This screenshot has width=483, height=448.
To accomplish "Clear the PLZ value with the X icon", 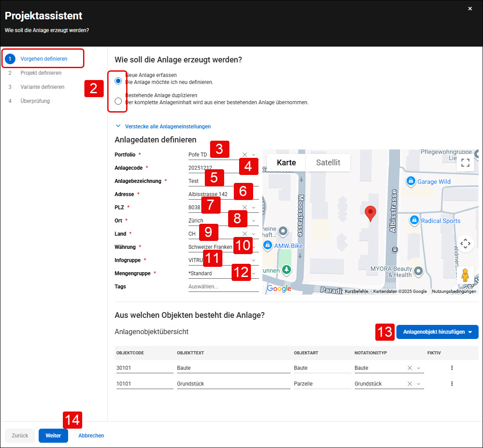I will [245, 208].
